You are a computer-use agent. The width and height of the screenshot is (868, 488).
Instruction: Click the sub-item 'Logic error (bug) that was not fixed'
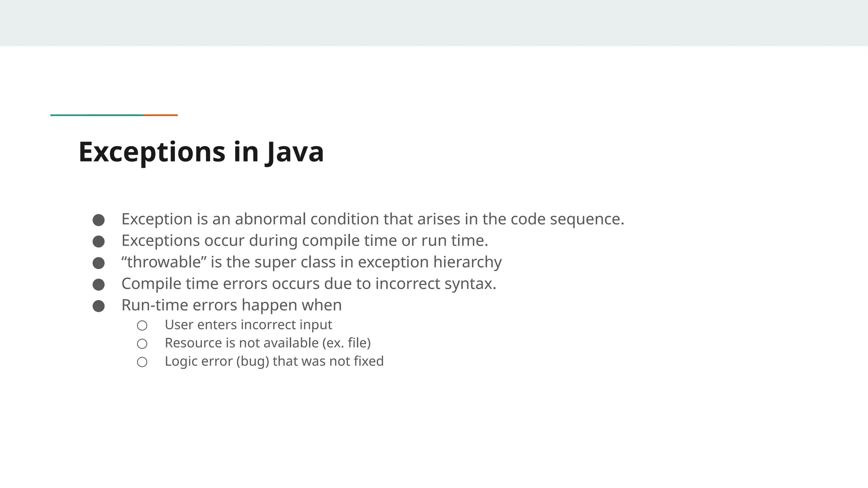point(274,361)
